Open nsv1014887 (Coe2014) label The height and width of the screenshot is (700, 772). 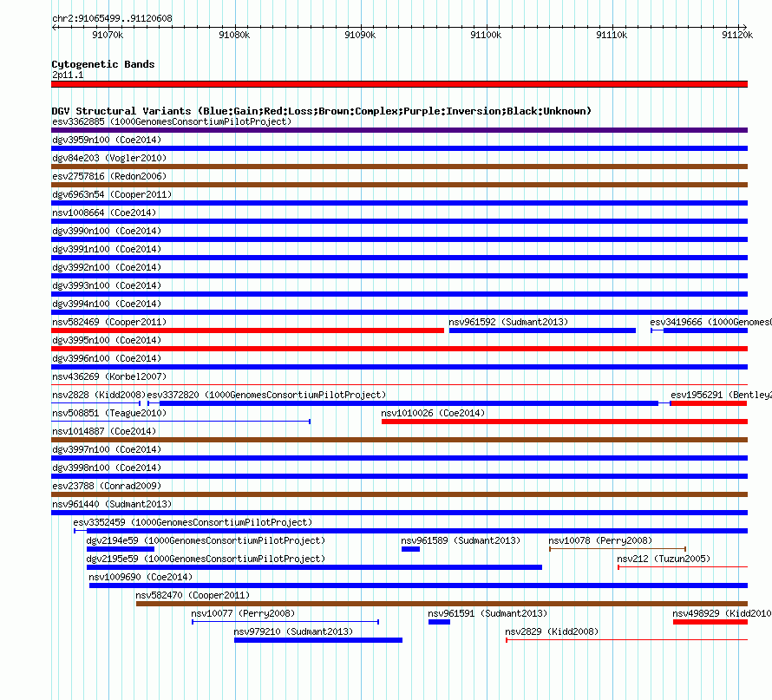[x=104, y=431]
